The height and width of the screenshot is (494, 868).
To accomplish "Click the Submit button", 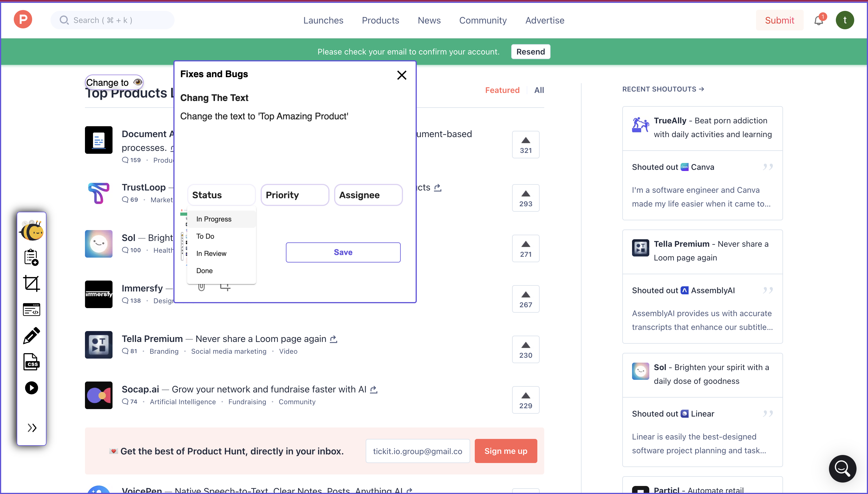I will (x=779, y=20).
